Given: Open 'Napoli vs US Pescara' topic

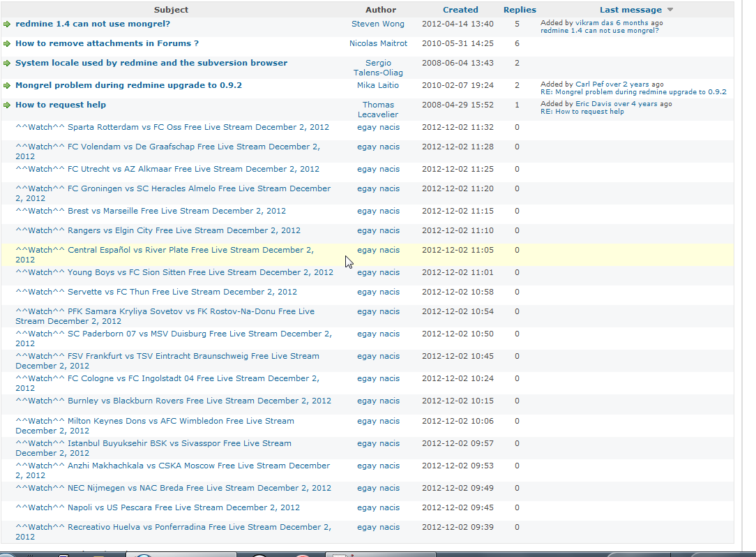Looking at the screenshot, I should coord(158,507).
